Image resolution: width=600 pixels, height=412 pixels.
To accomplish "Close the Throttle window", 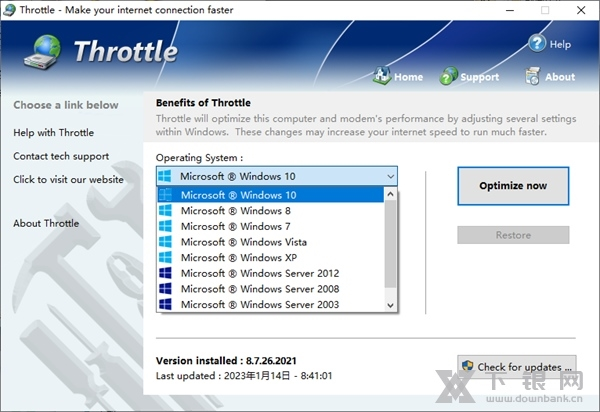I will click(581, 10).
